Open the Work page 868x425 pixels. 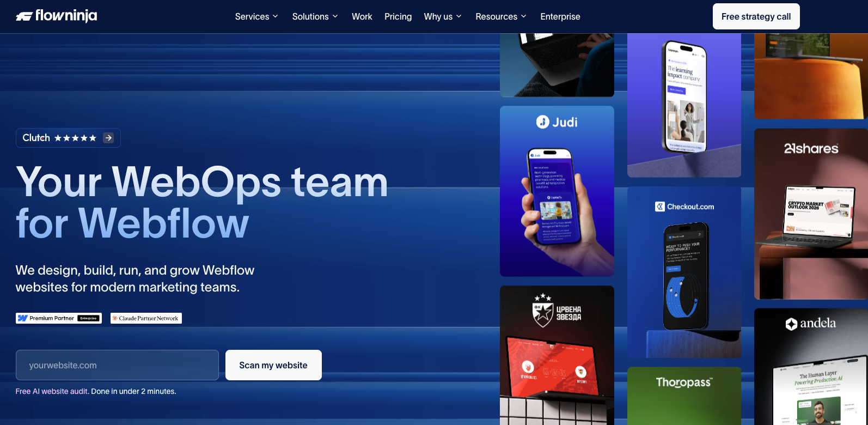click(x=362, y=16)
